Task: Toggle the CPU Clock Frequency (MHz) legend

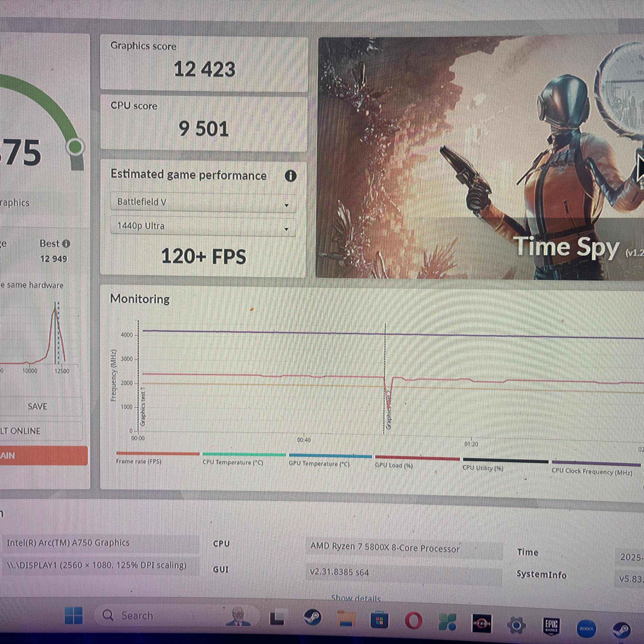Action: tap(595, 468)
